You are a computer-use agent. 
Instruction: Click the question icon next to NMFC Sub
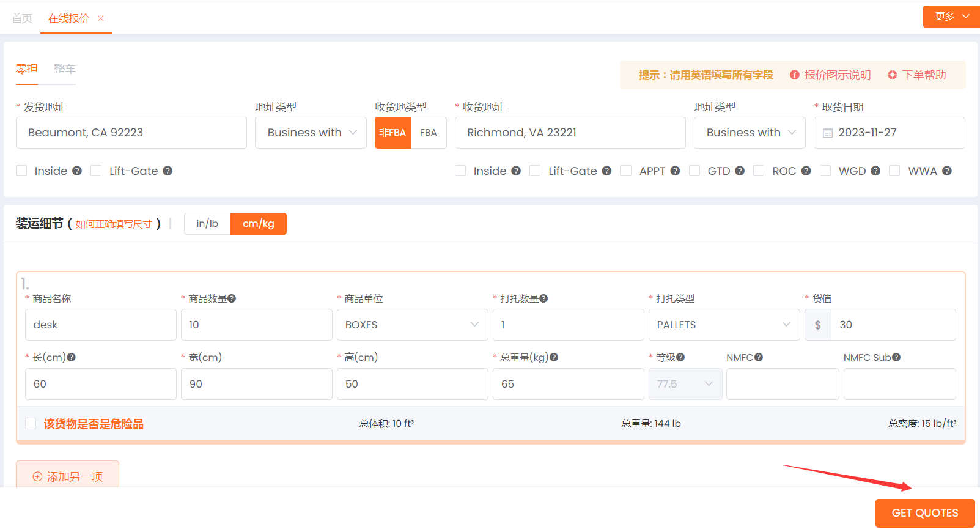click(896, 358)
